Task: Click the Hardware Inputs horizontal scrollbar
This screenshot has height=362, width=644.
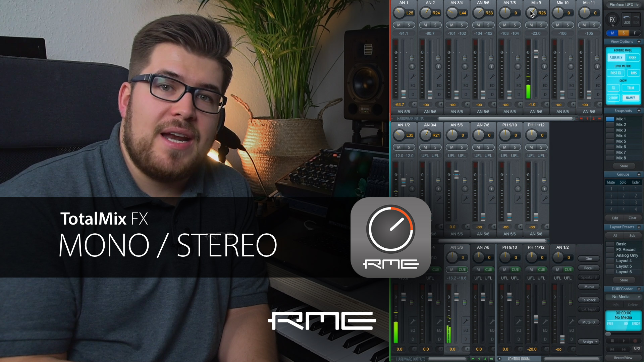Action: (x=505, y=119)
